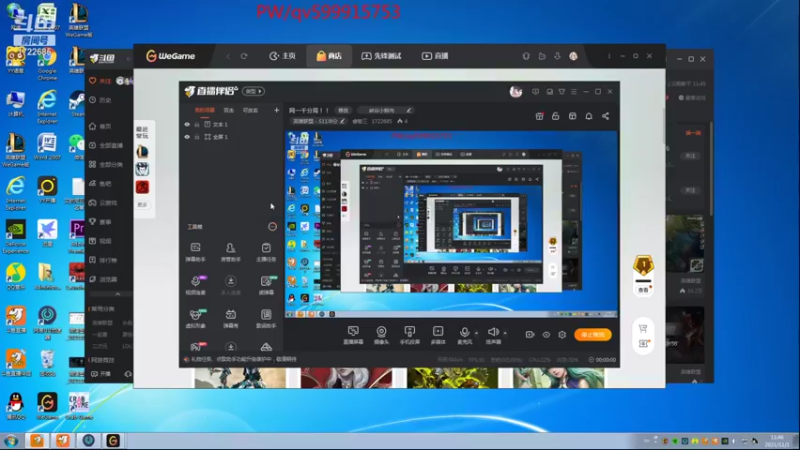The height and width of the screenshot is (450, 800).
Task: Click the speaker icon in the companion
Action: coord(493,332)
